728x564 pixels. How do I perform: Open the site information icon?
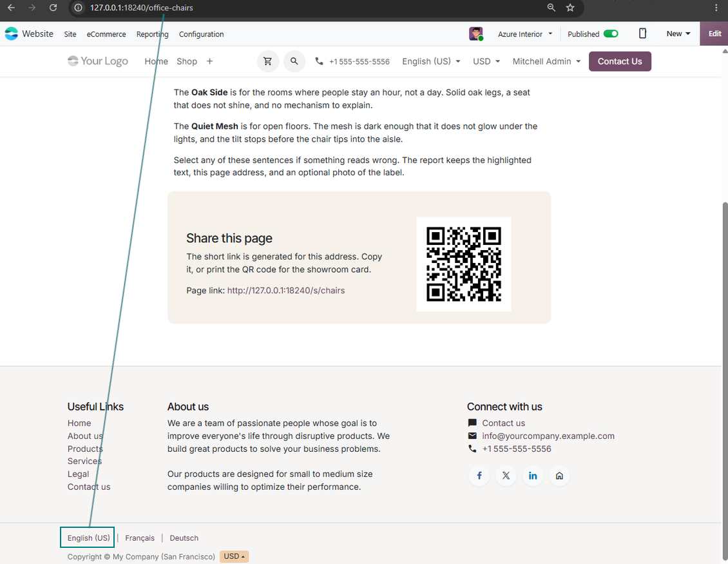coord(79,8)
